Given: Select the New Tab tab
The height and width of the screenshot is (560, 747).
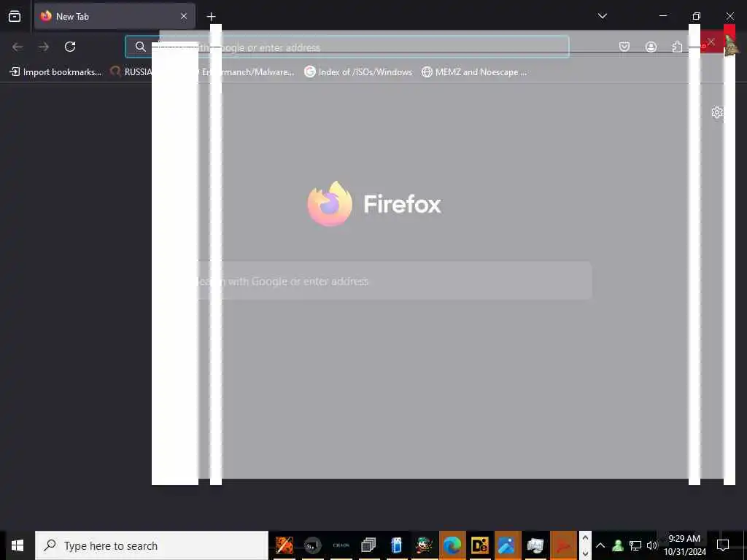Looking at the screenshot, I should coord(115,16).
